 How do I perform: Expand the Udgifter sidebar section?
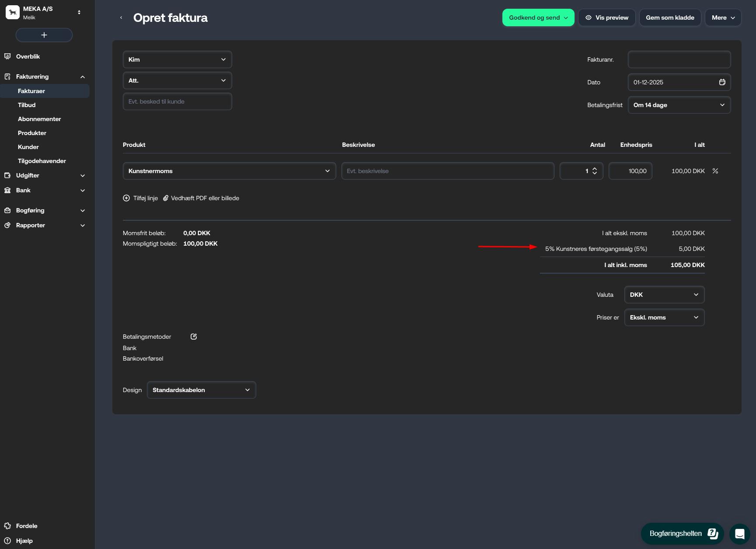(x=82, y=176)
